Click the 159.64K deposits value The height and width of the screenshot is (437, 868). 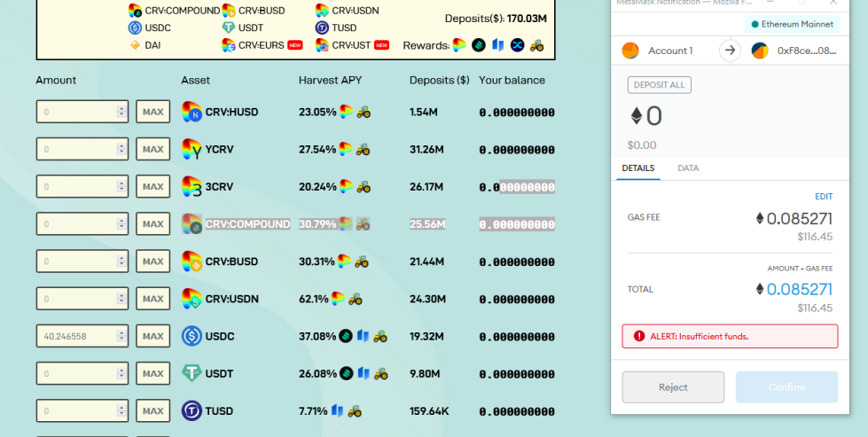pyautogui.click(x=430, y=411)
